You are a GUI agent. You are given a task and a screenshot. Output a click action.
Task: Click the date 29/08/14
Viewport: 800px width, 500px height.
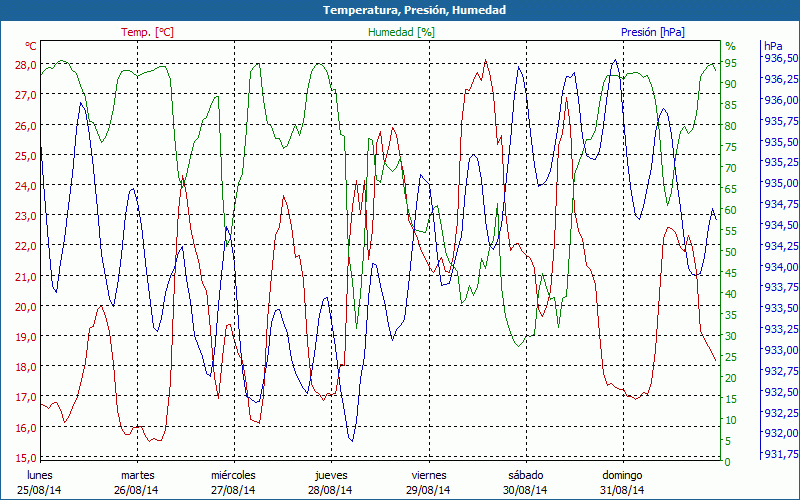coord(428,490)
